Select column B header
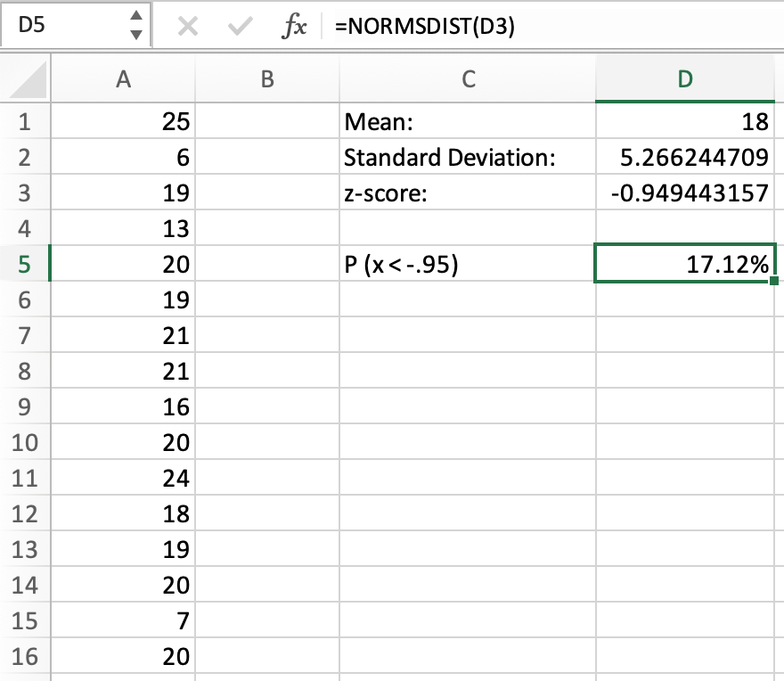The height and width of the screenshot is (681, 784). (266, 80)
